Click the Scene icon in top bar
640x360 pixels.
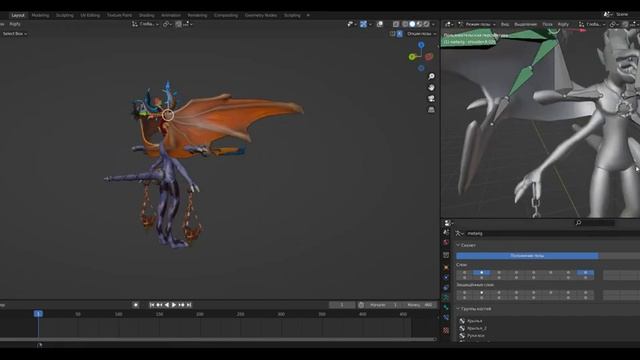(x=609, y=14)
